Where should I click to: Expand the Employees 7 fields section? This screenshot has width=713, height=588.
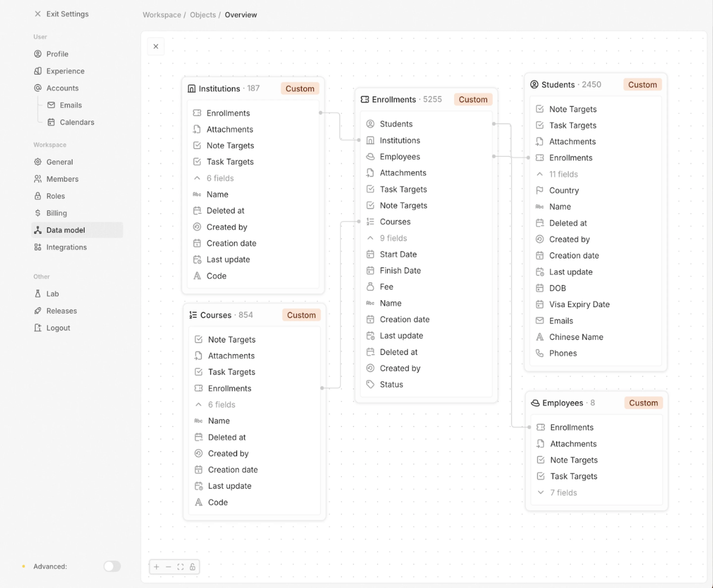pos(540,493)
